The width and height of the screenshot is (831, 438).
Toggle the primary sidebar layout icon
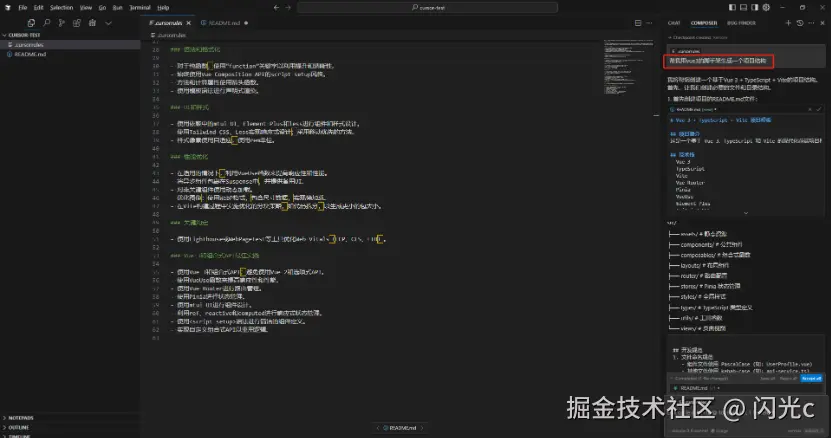pyautogui.click(x=732, y=7)
